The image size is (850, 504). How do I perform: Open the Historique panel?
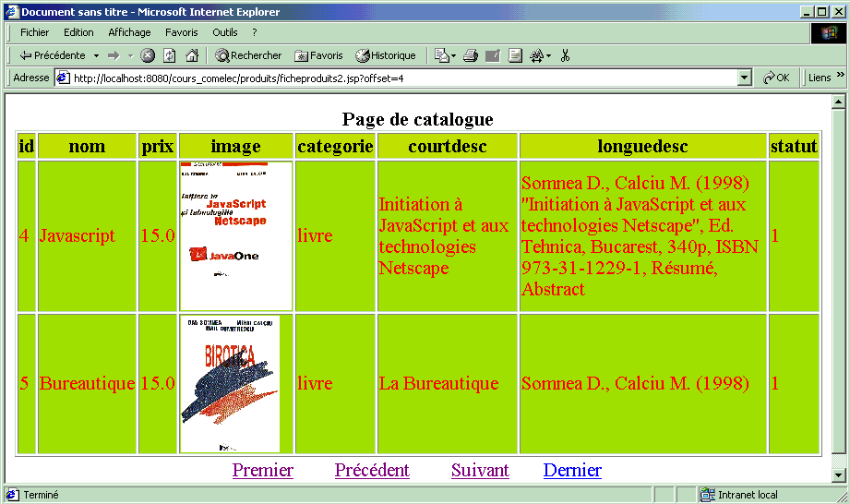coord(386,55)
